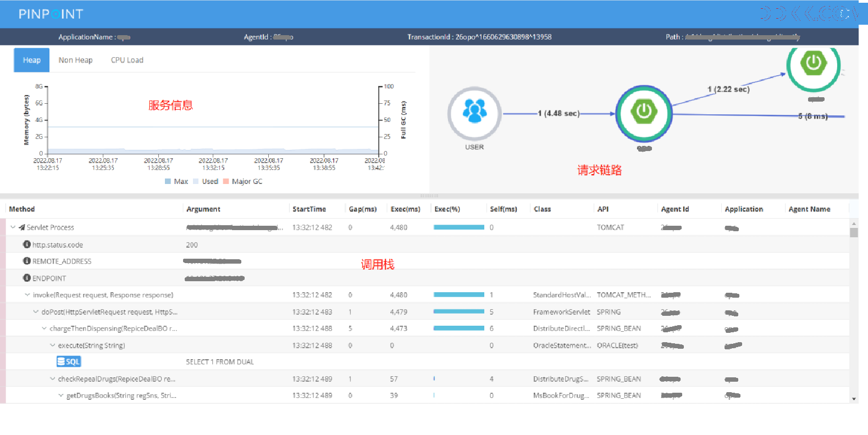Click the SQL badge icon
This screenshot has height=435, width=868.
(69, 361)
